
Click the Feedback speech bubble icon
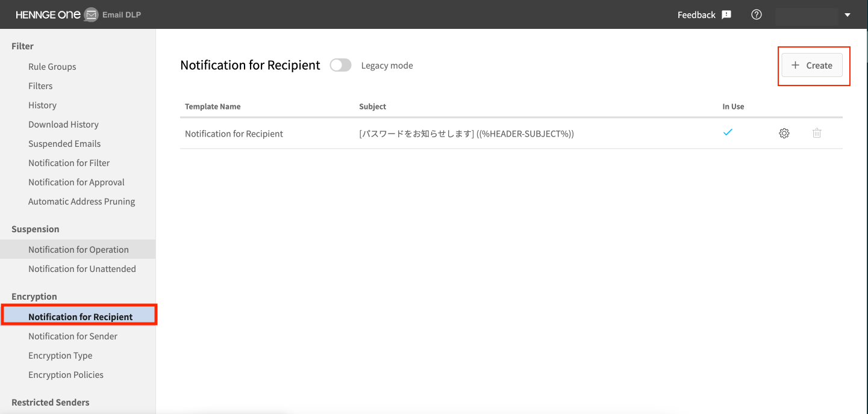[x=726, y=14]
